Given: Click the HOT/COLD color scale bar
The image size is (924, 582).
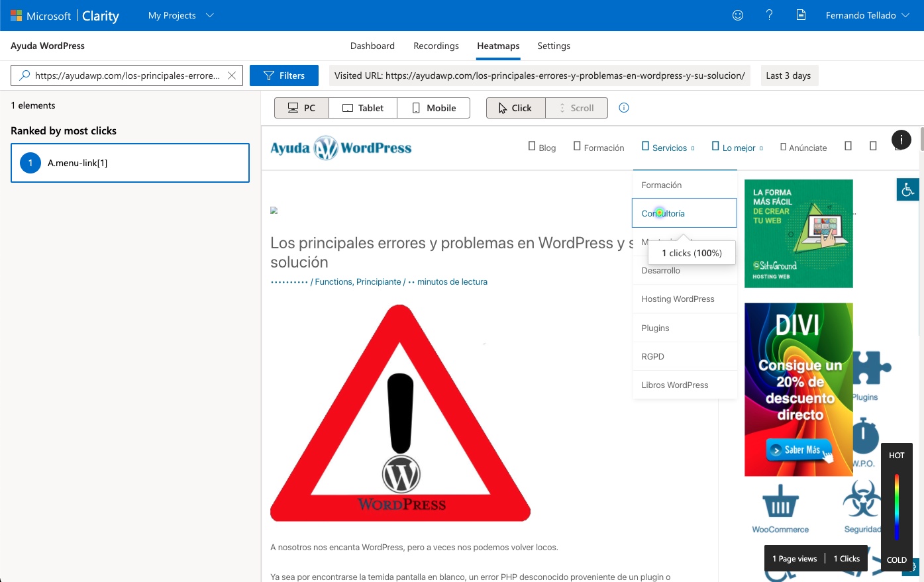Looking at the screenshot, I should point(896,507).
